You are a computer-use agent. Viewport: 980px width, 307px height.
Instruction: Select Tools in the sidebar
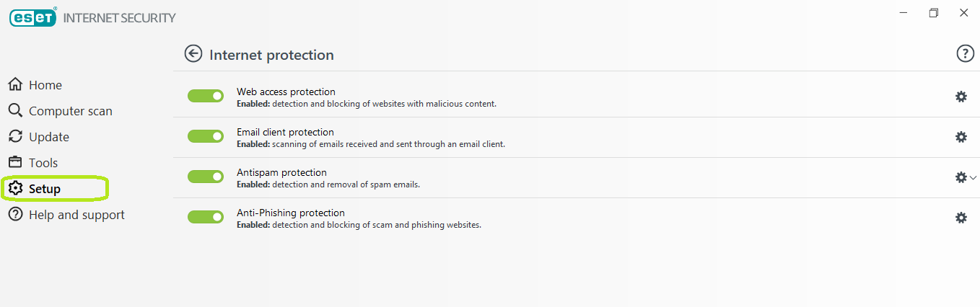(x=43, y=163)
